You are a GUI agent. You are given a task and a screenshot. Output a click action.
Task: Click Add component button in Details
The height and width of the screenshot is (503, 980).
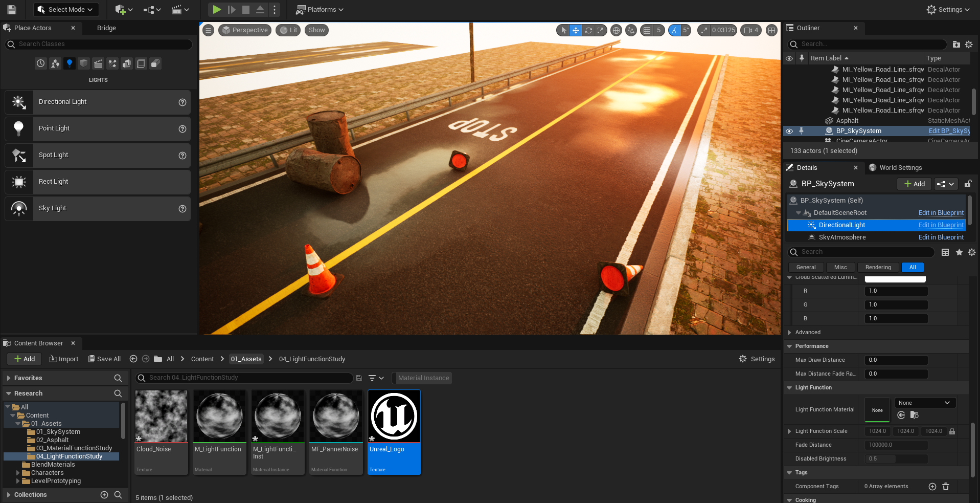914,184
